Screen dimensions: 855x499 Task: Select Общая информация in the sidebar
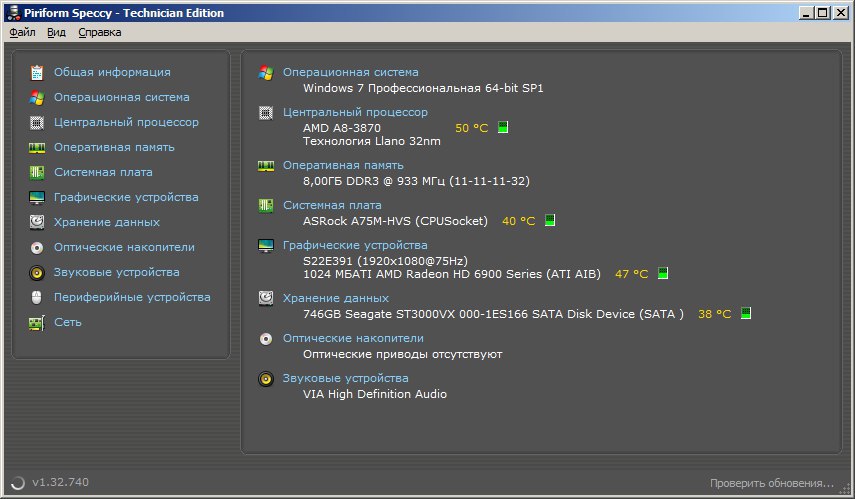point(112,73)
